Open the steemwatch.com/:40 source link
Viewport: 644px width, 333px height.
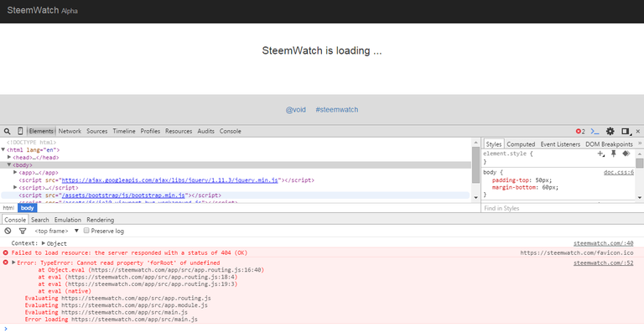(x=604, y=243)
